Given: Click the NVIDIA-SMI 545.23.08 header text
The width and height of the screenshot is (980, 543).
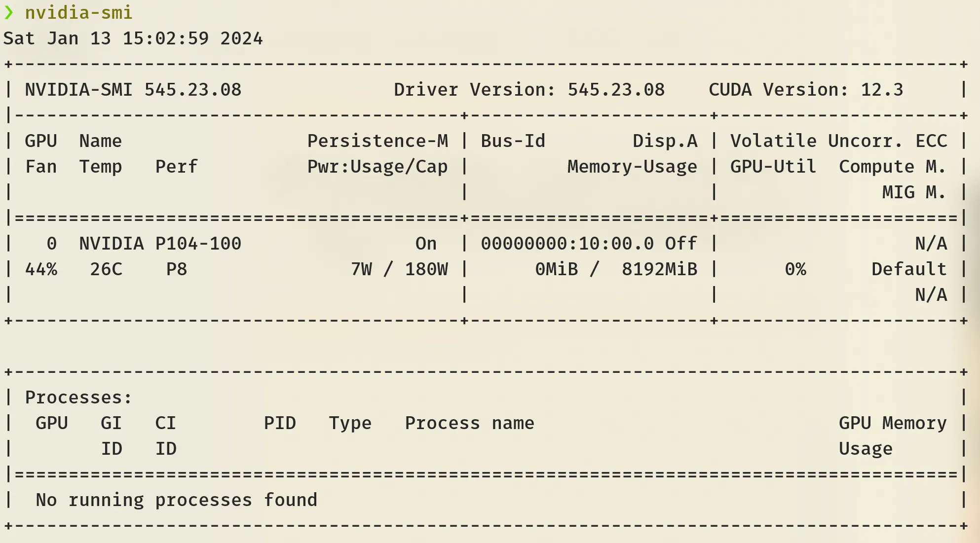Looking at the screenshot, I should 133,90.
